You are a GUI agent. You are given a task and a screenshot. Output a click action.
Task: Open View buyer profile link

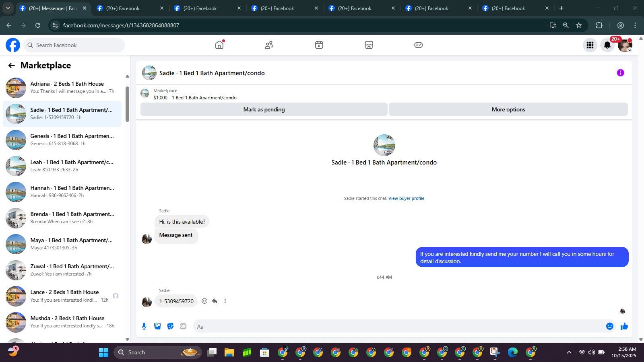click(x=406, y=198)
